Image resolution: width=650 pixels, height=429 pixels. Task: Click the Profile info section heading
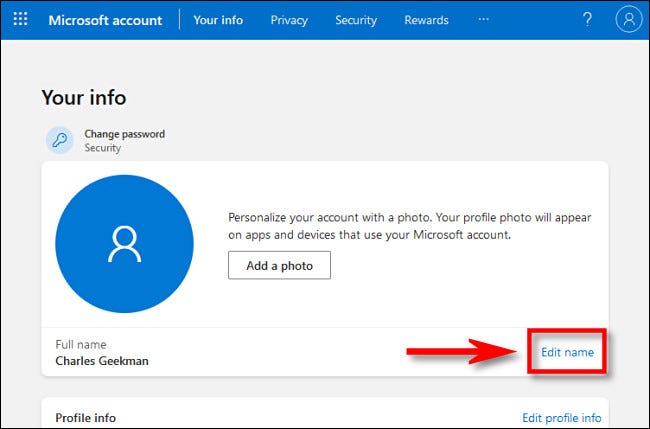pyautogui.click(x=85, y=417)
